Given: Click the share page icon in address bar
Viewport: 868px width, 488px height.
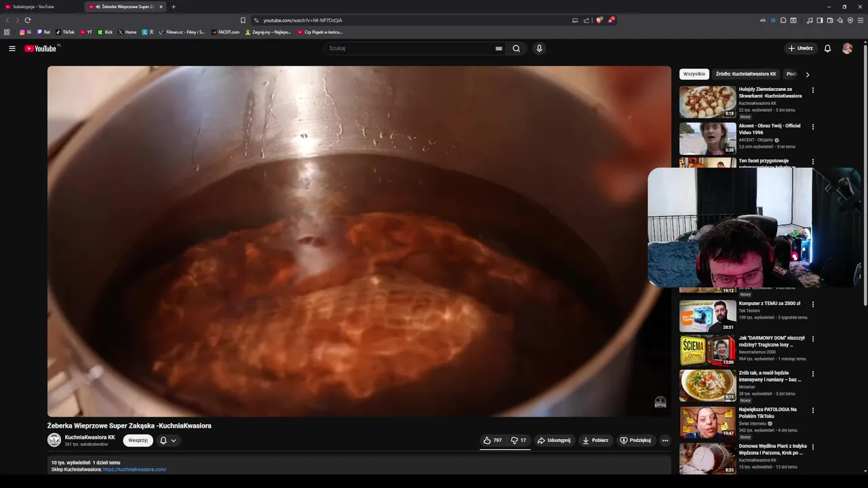Looking at the screenshot, I should [587, 20].
